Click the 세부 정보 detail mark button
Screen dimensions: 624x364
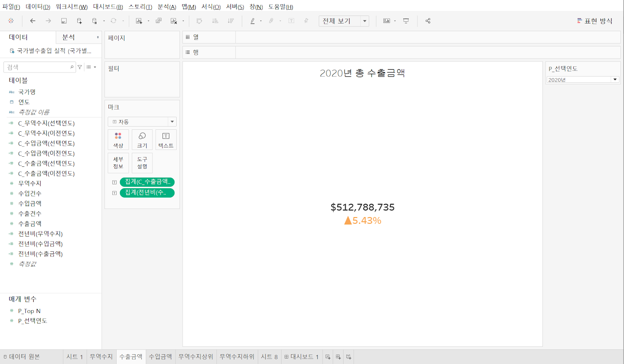coord(118,163)
